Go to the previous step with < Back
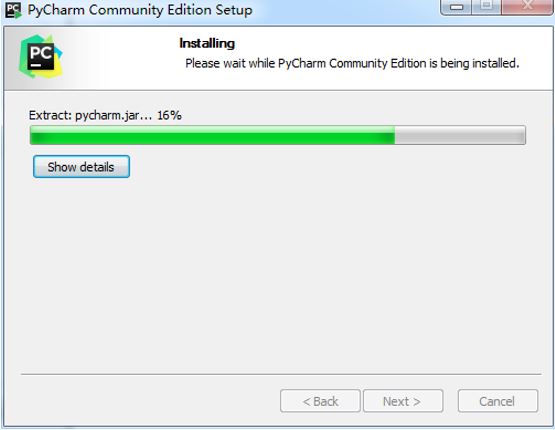 coord(320,401)
